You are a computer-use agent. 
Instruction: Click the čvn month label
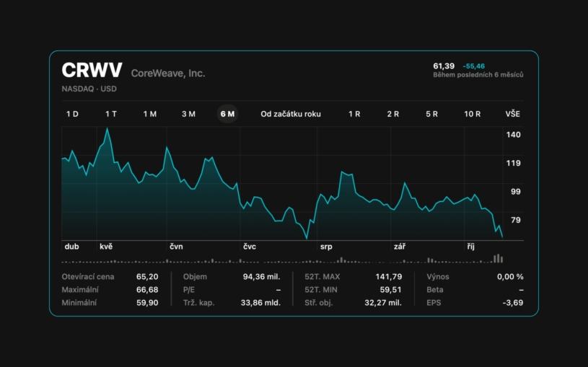point(176,247)
